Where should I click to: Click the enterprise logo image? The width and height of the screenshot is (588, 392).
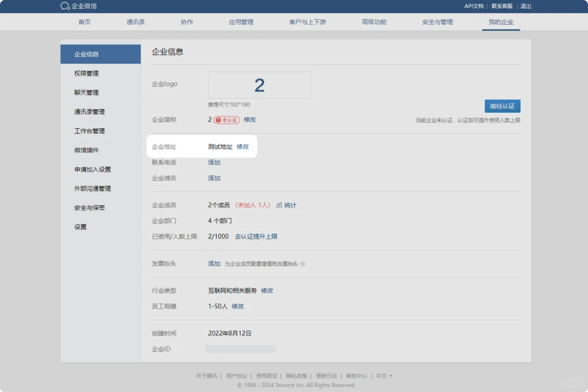[x=260, y=85]
